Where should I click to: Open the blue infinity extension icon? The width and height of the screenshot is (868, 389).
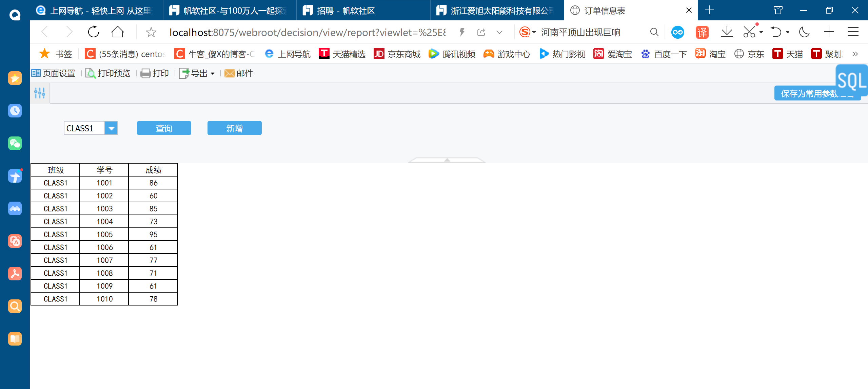click(x=677, y=32)
